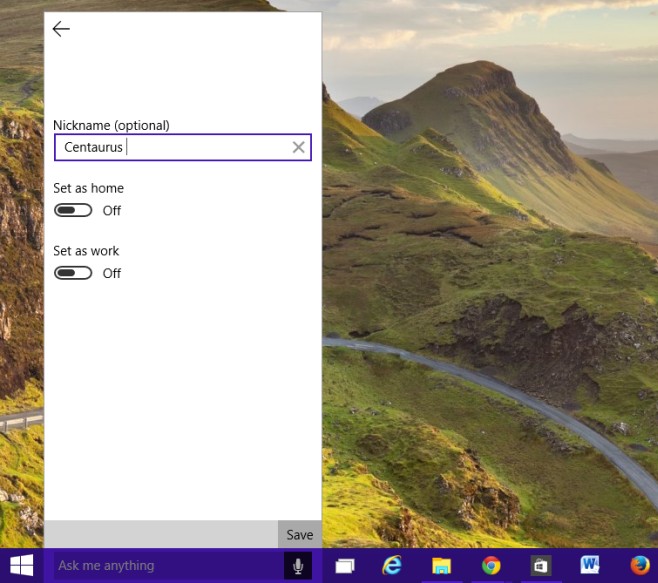The width and height of the screenshot is (658, 583).
Task: Click the Off label beside Set as work
Action: tap(112, 274)
